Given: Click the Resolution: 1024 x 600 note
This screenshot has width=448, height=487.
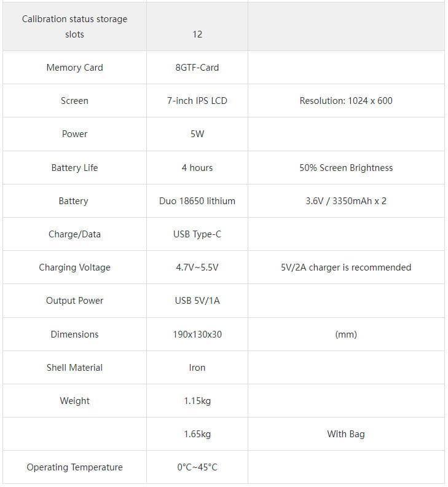Looking at the screenshot, I should (x=345, y=101).
